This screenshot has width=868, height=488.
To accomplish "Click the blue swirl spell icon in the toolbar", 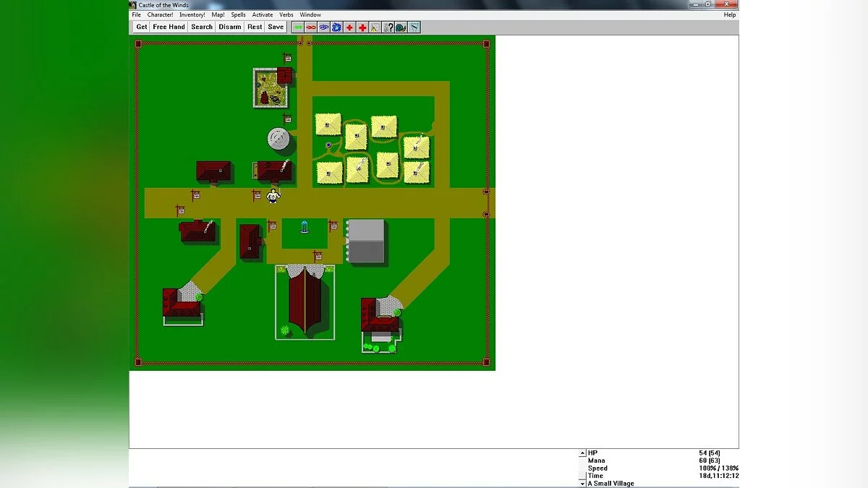I will [323, 27].
